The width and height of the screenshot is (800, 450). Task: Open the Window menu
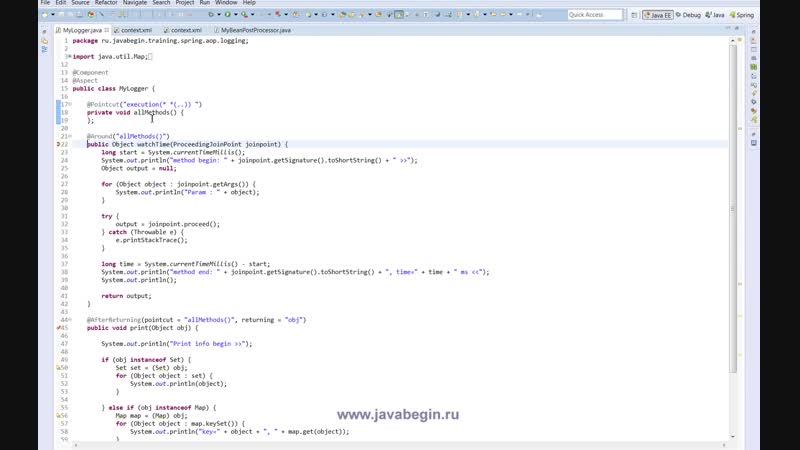tap(226, 3)
